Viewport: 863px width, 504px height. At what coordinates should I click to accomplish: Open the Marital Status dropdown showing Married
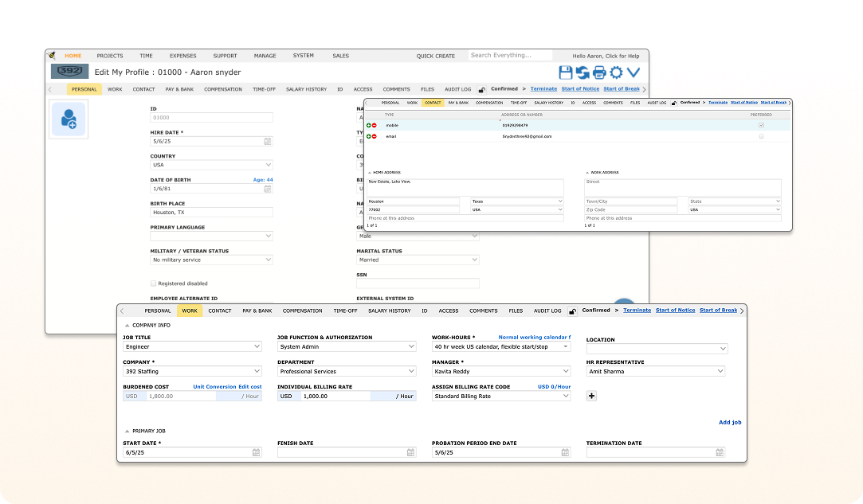tap(418, 260)
